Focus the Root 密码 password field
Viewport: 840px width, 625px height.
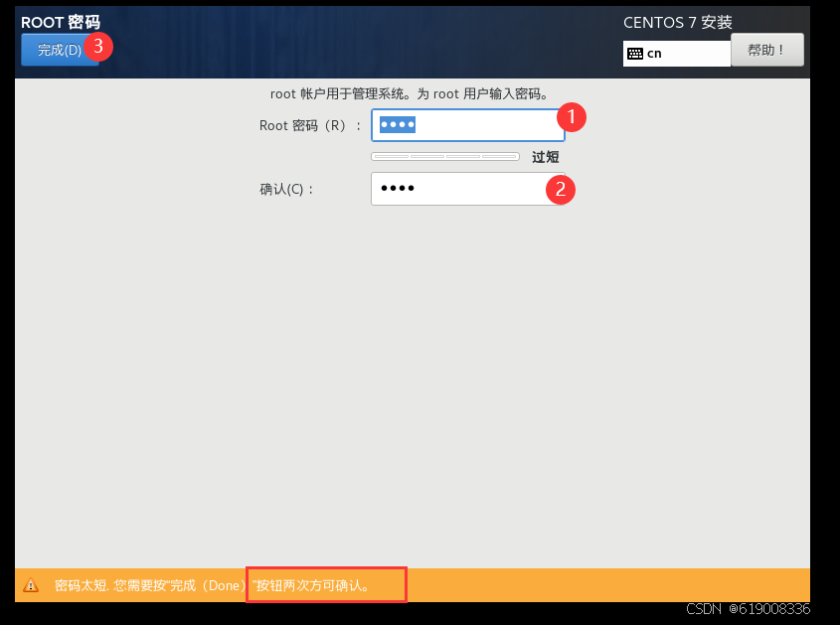[x=467, y=125]
